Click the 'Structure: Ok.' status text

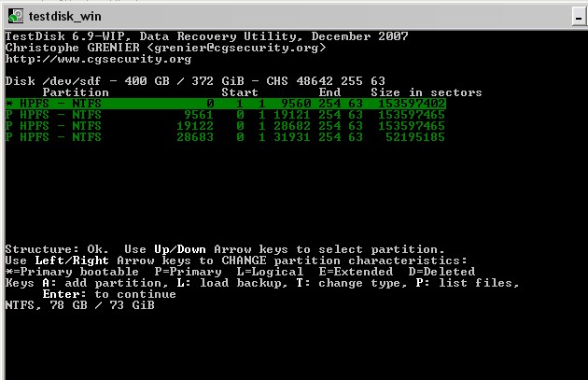coord(57,249)
